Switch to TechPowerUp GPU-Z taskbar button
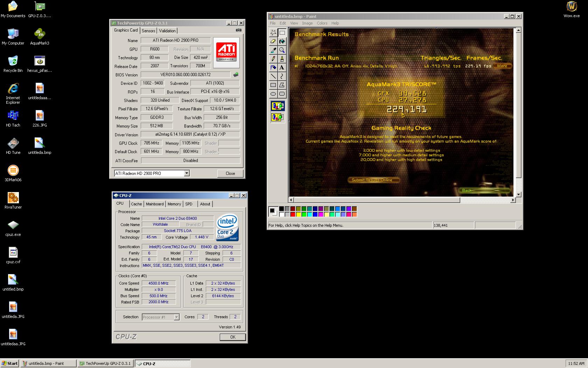The image size is (588, 368). tap(105, 363)
